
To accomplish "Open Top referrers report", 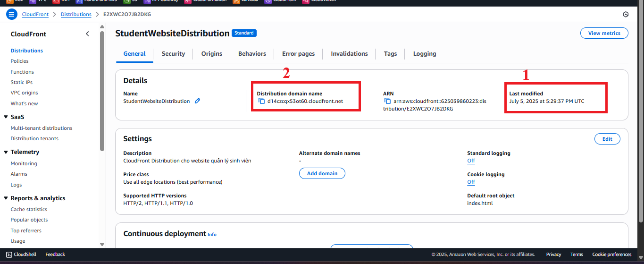I will [26, 230].
